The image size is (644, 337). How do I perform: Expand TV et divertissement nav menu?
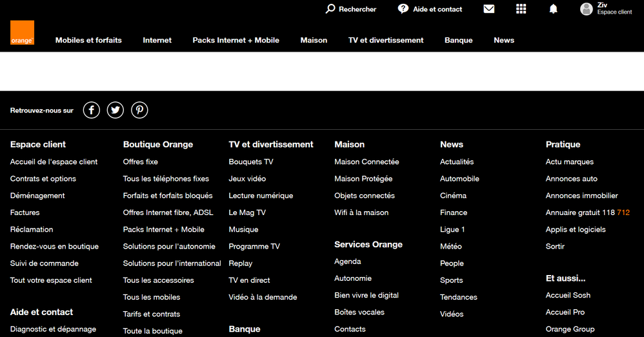click(x=386, y=40)
